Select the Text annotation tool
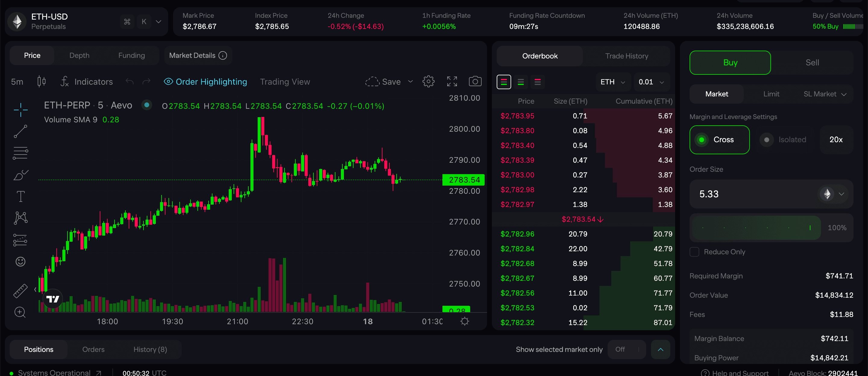This screenshot has height=376, width=868. pos(20,196)
